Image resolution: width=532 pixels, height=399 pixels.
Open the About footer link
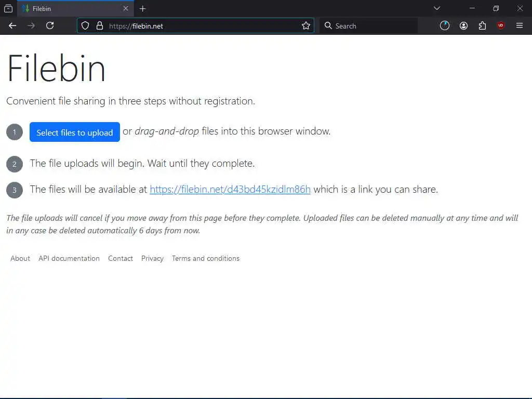(20, 259)
